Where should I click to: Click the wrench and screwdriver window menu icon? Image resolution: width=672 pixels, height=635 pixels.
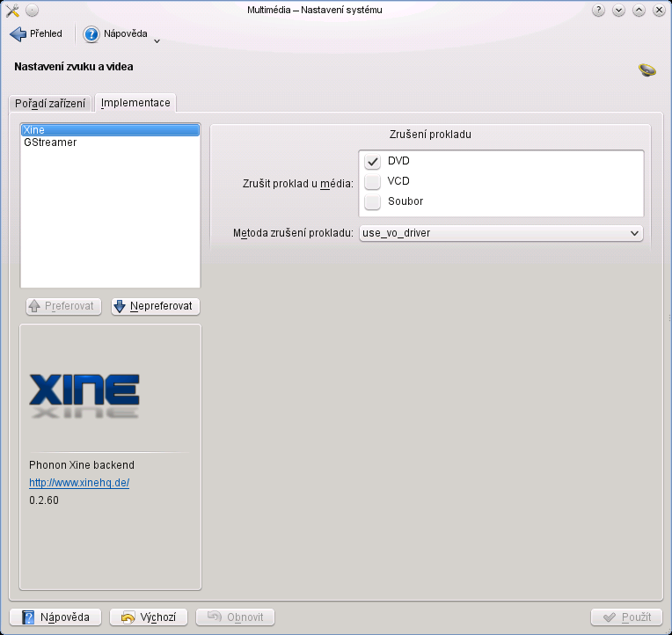(x=13, y=11)
